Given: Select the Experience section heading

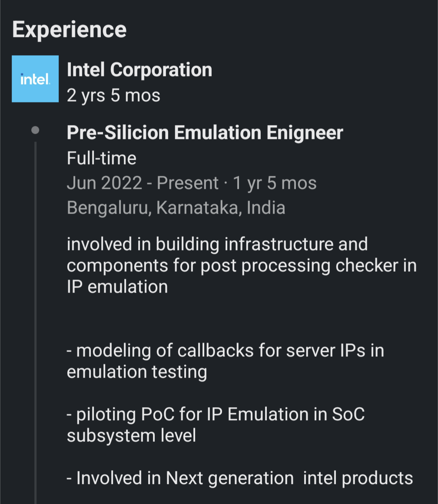Looking at the screenshot, I should (69, 30).
